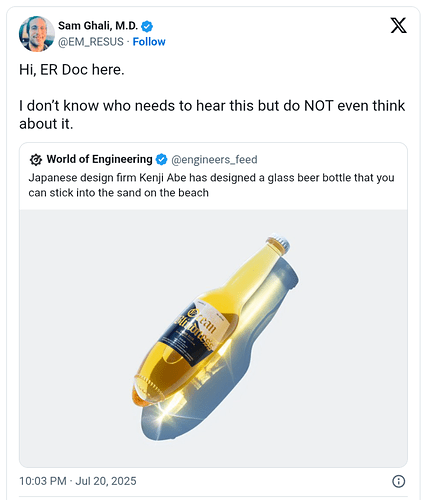
Task: View the beer bottle image
Action: click(x=213, y=338)
